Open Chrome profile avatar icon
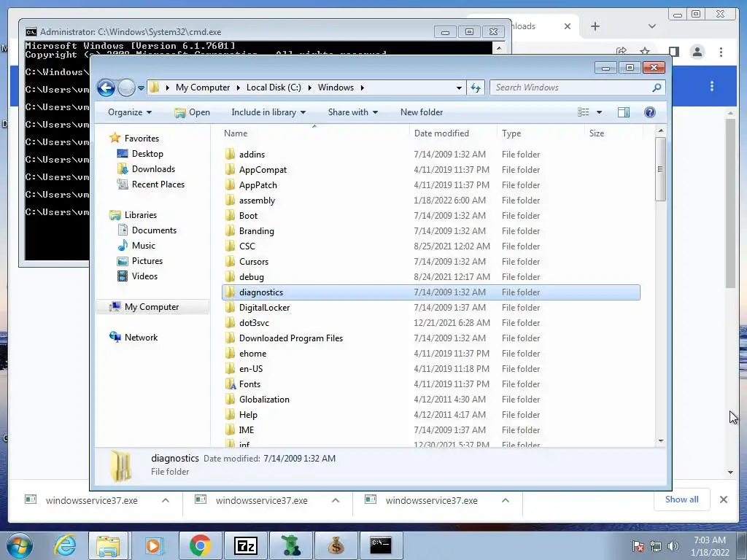The image size is (747, 560). 697,52
